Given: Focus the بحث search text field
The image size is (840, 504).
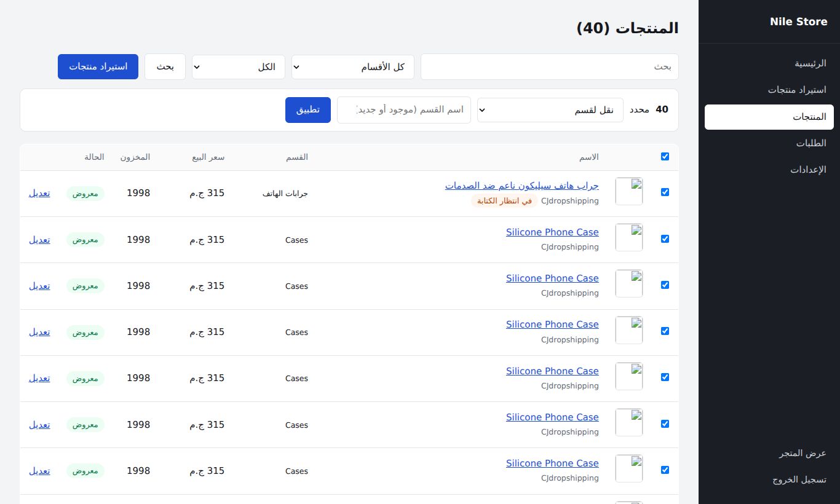Looking at the screenshot, I should 550,66.
